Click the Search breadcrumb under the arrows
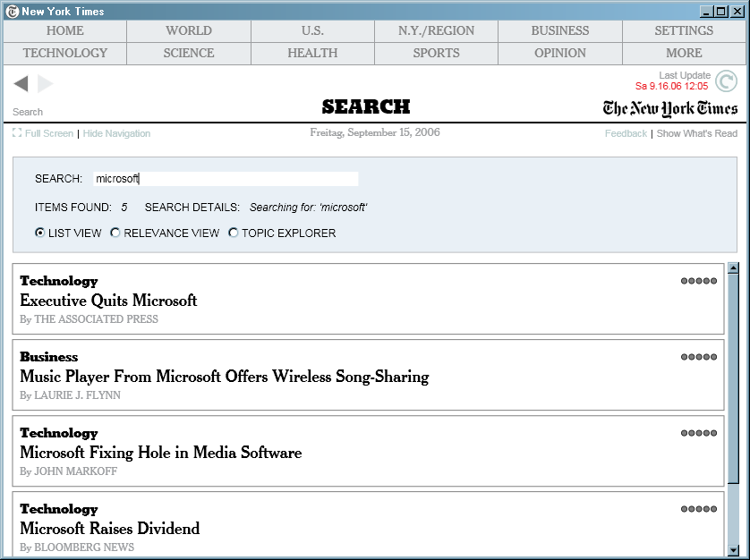Image resolution: width=750 pixels, height=560 pixels. [28, 112]
